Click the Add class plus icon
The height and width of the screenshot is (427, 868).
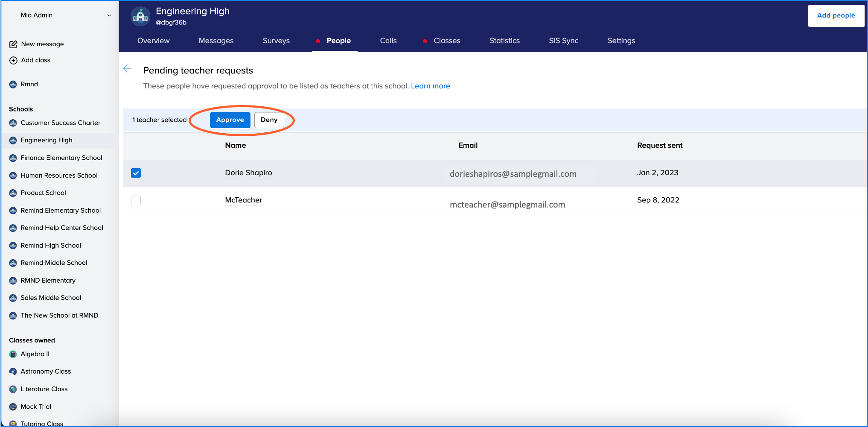click(x=13, y=60)
